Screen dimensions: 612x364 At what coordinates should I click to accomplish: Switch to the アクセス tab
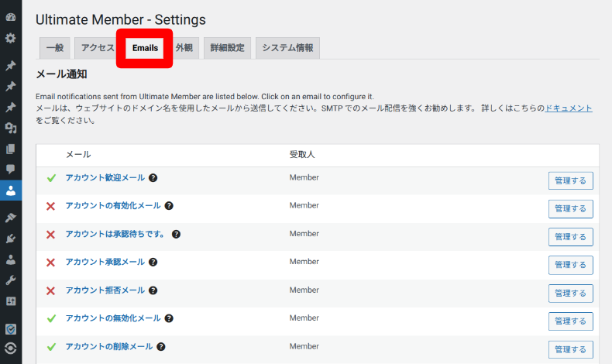pos(97,48)
